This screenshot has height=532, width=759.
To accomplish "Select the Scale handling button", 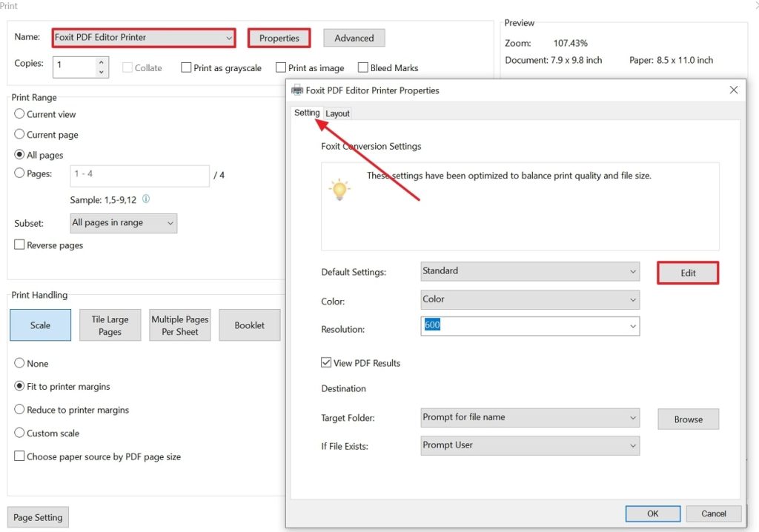I will coord(40,325).
